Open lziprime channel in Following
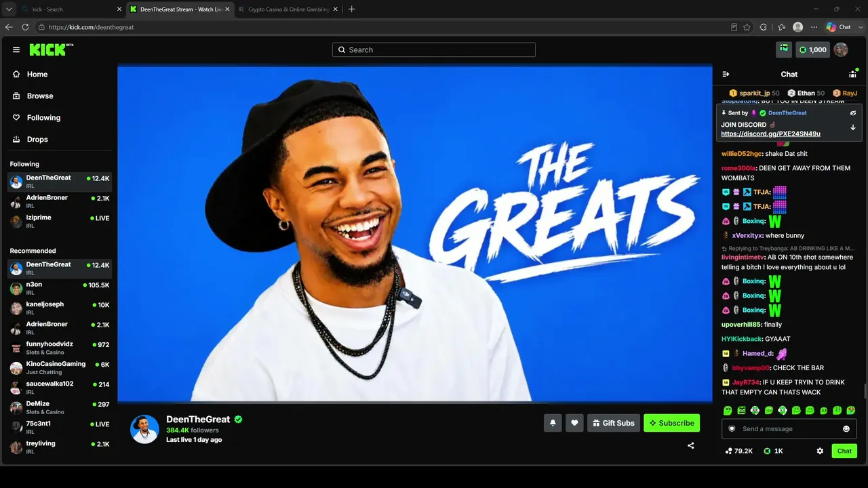The image size is (868, 488). click(x=60, y=222)
